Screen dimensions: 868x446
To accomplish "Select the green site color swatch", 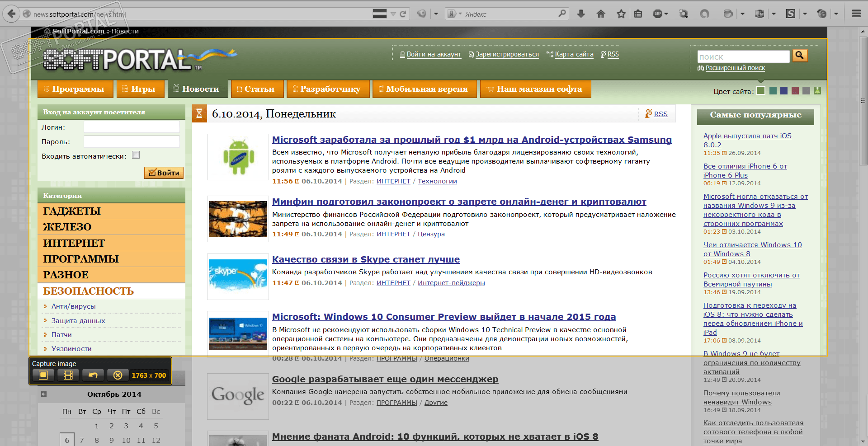I will [x=761, y=90].
